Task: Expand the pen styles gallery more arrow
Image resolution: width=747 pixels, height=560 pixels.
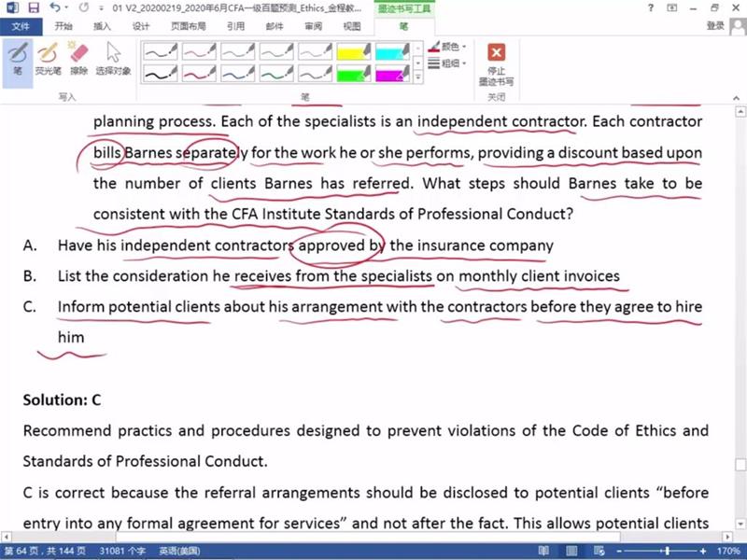Action: (x=416, y=78)
